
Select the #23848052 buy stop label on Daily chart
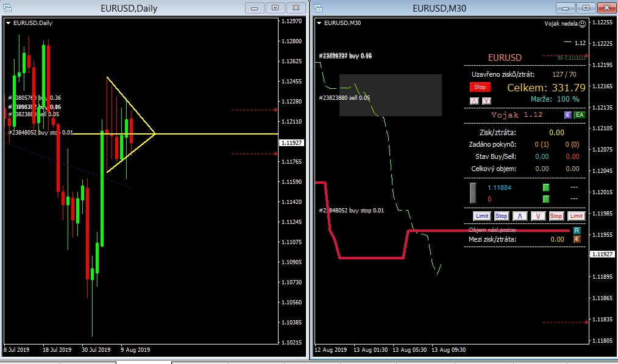(41, 132)
